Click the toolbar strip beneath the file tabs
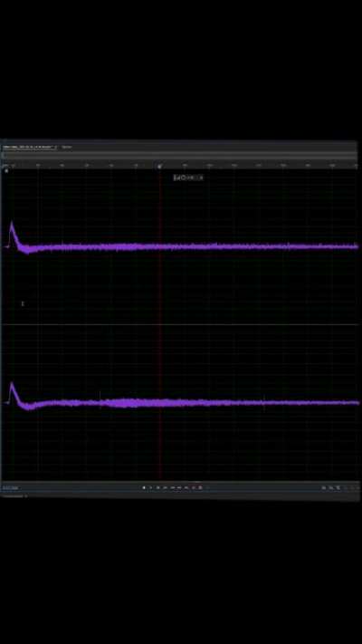The height and width of the screenshot is (644, 362). pyautogui.click(x=180, y=155)
